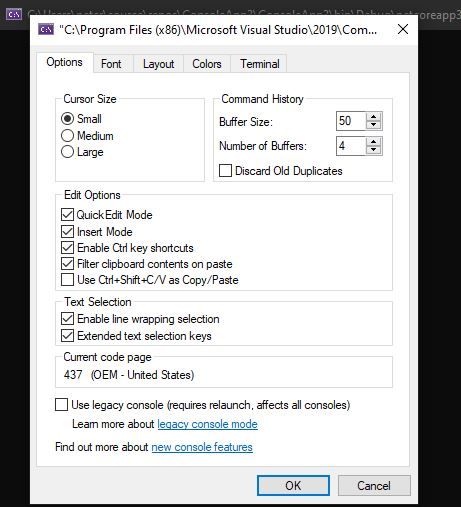
Task: Open the new console features link
Action: pyautogui.click(x=202, y=447)
